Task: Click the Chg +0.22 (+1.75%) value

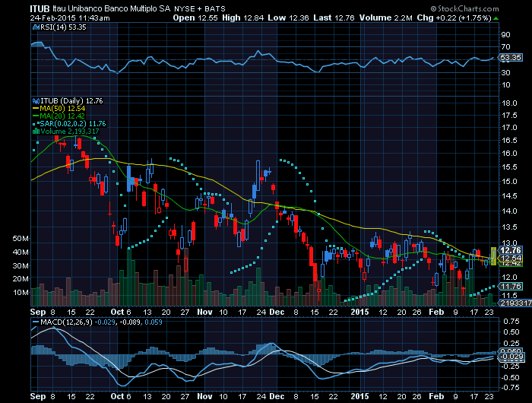Action: (x=454, y=18)
